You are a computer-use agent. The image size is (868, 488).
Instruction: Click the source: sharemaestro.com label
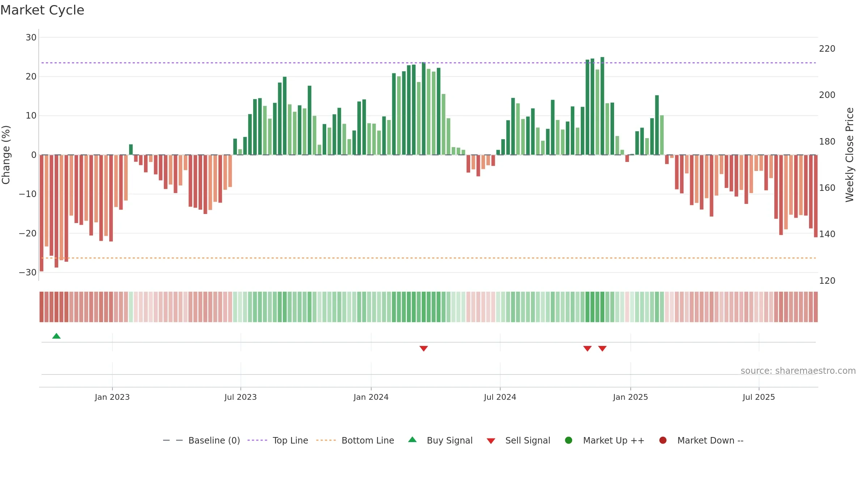[x=798, y=371]
